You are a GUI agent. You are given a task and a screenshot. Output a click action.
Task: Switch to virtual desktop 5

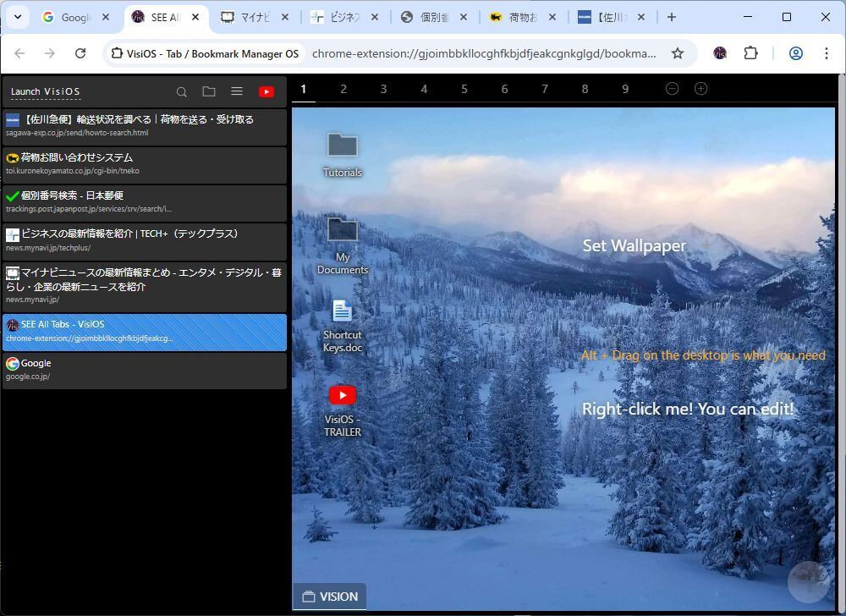(464, 89)
